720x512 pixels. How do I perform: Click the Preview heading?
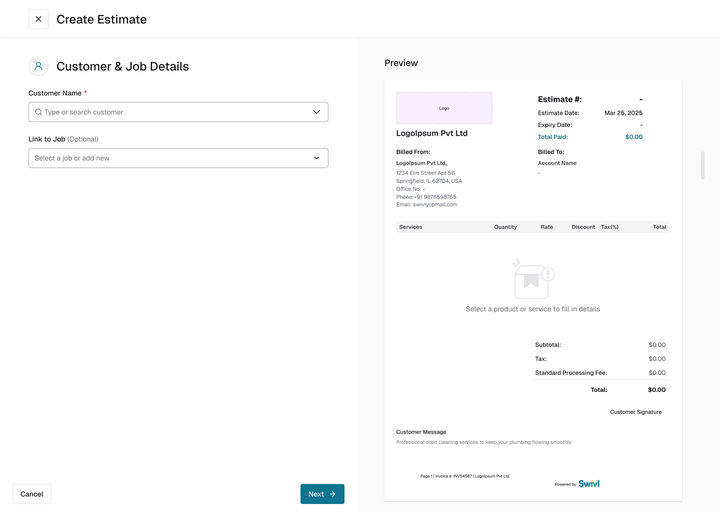click(x=401, y=63)
